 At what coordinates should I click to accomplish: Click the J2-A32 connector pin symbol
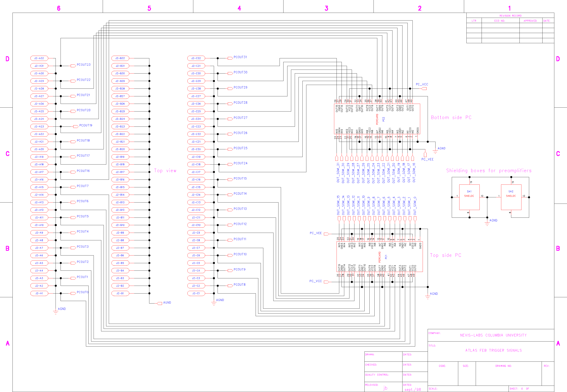click(39, 58)
